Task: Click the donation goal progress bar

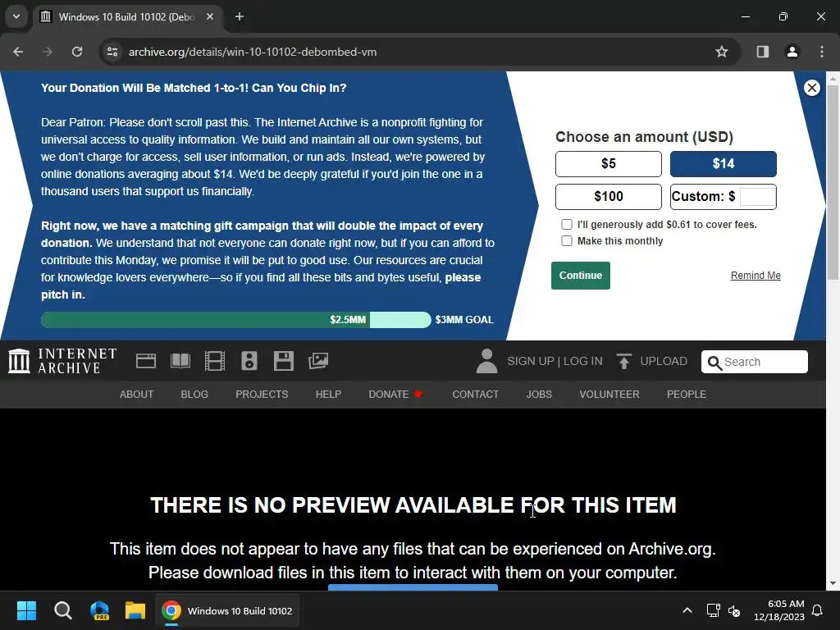Action: tap(235, 320)
